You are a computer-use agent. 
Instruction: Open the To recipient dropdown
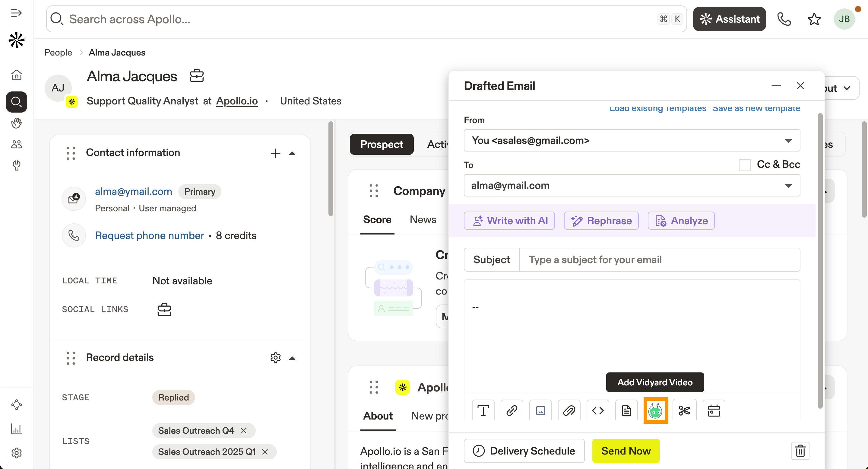pyautogui.click(x=788, y=185)
